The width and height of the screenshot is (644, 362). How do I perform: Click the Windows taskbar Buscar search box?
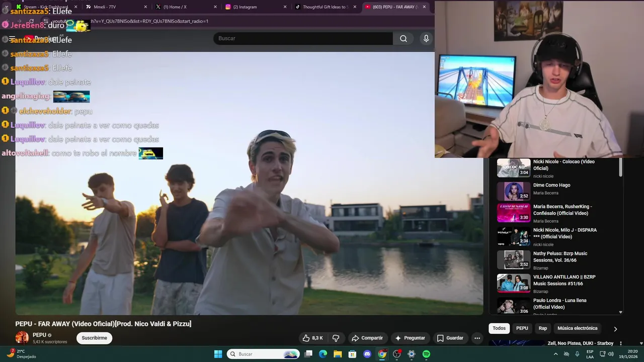(263, 354)
